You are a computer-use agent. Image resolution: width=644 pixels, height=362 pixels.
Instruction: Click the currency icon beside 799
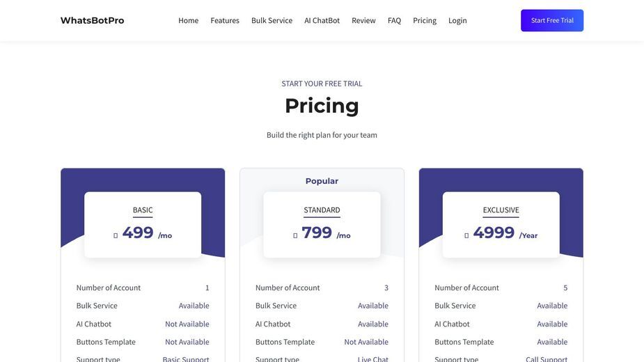(x=295, y=235)
